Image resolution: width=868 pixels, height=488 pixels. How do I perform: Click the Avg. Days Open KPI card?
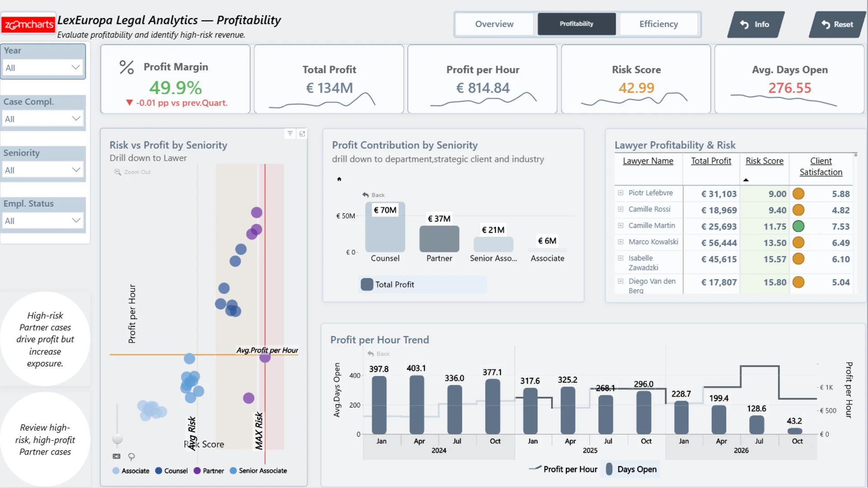[x=789, y=79]
